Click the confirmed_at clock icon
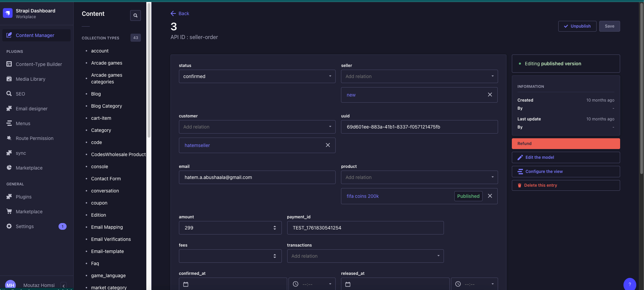The height and width of the screenshot is (290, 644). tap(296, 284)
